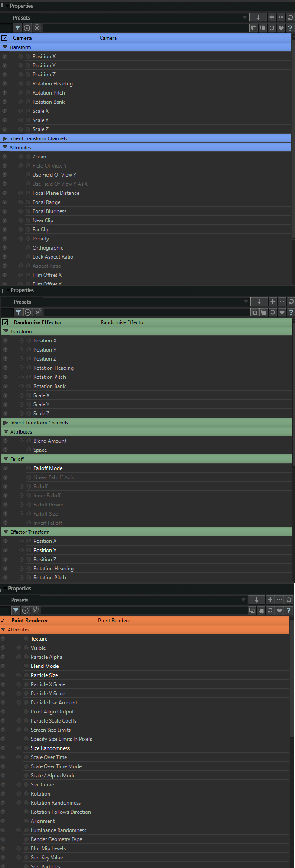
Task: Select the Lock Aspect Ratio property row
Action: (x=146, y=257)
